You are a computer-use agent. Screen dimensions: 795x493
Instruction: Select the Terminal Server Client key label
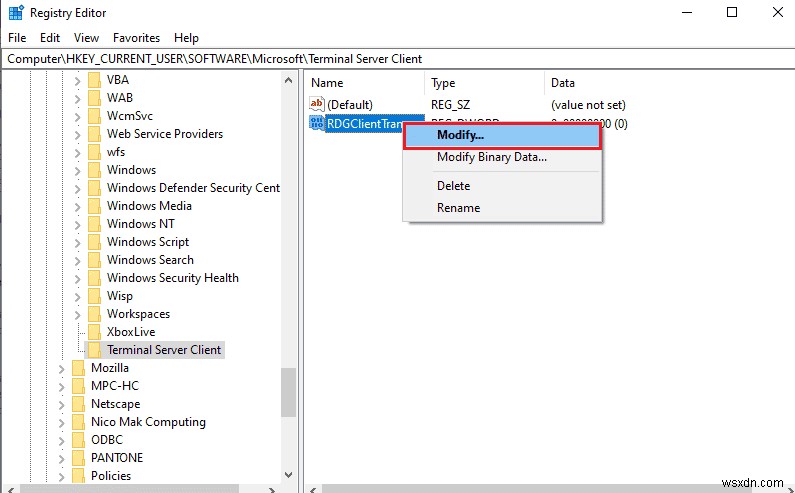pyautogui.click(x=164, y=350)
